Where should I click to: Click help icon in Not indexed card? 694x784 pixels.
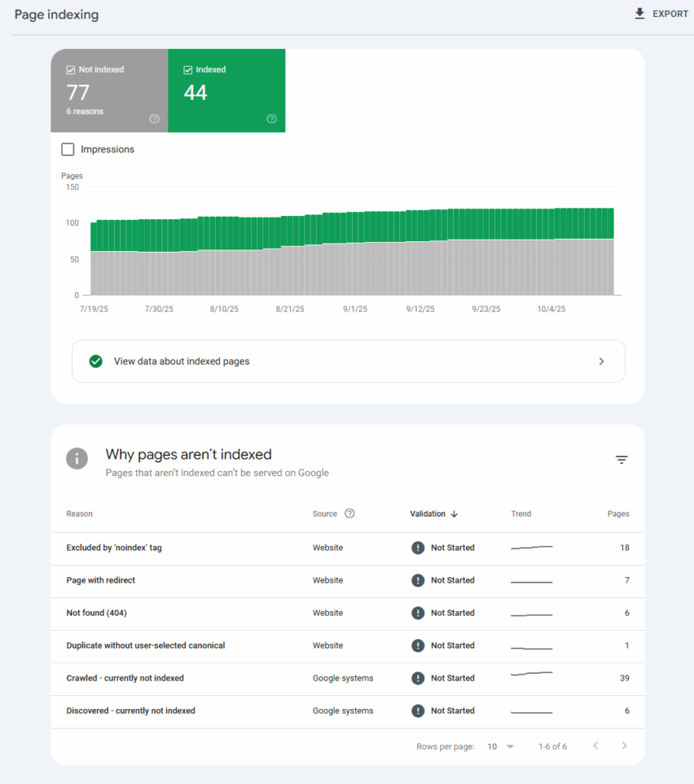coord(155,119)
